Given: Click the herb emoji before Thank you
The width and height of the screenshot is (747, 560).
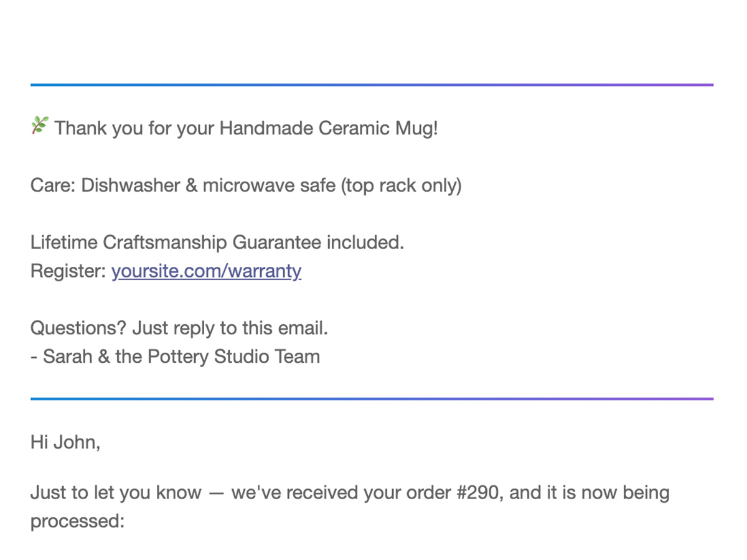Looking at the screenshot, I should 39,126.
